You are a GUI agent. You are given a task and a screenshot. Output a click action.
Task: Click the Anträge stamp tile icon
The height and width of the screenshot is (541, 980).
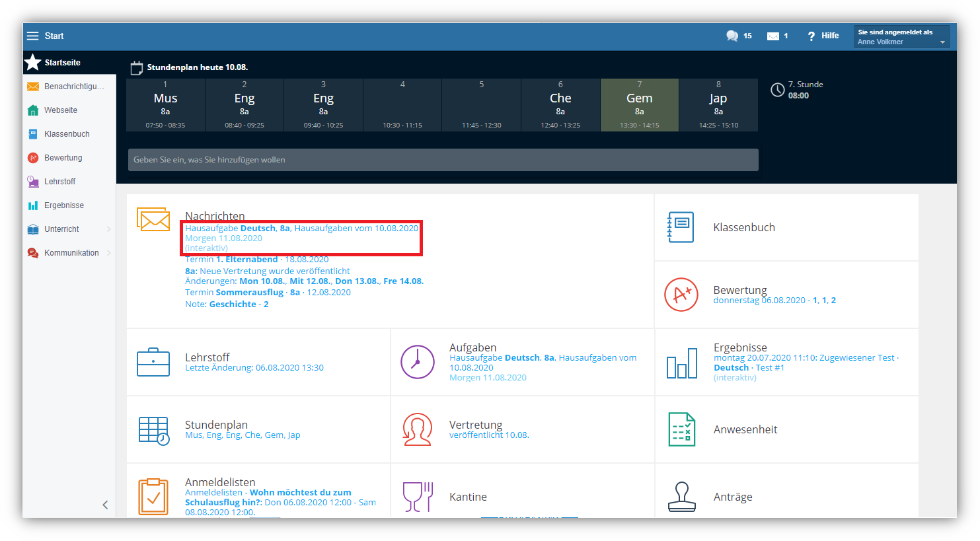(682, 497)
